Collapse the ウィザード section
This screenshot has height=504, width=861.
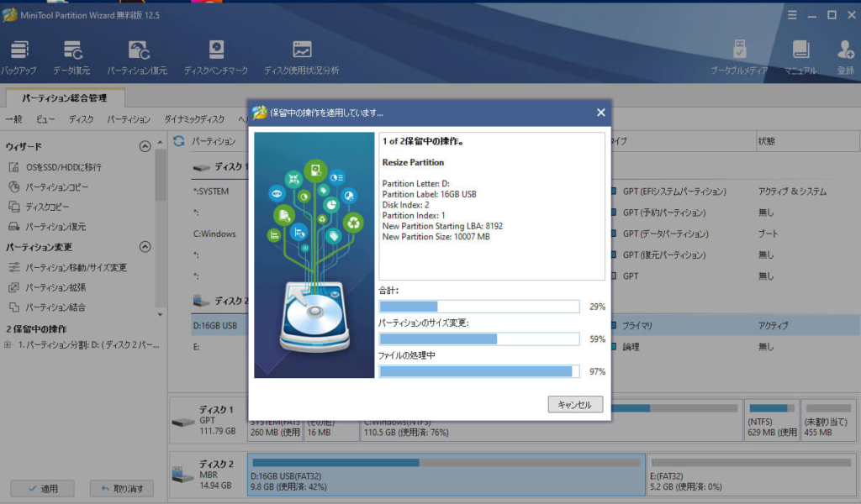(x=145, y=146)
